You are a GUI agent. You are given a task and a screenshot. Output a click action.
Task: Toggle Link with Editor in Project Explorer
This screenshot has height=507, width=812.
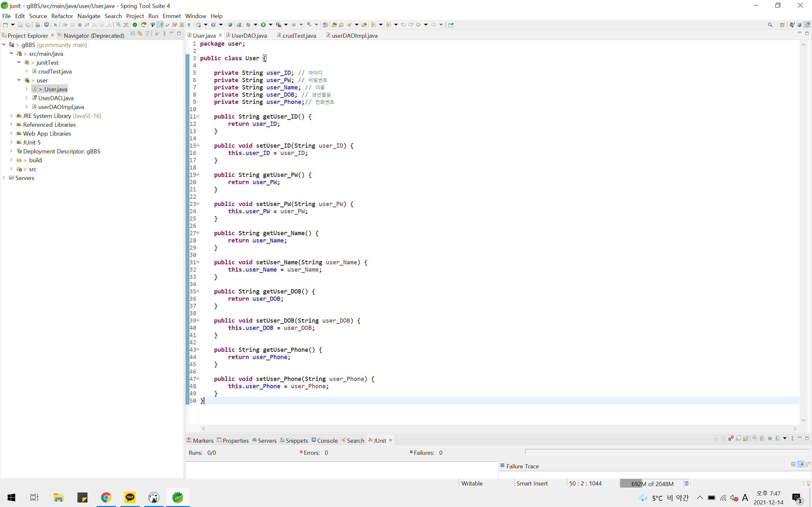(x=140, y=34)
